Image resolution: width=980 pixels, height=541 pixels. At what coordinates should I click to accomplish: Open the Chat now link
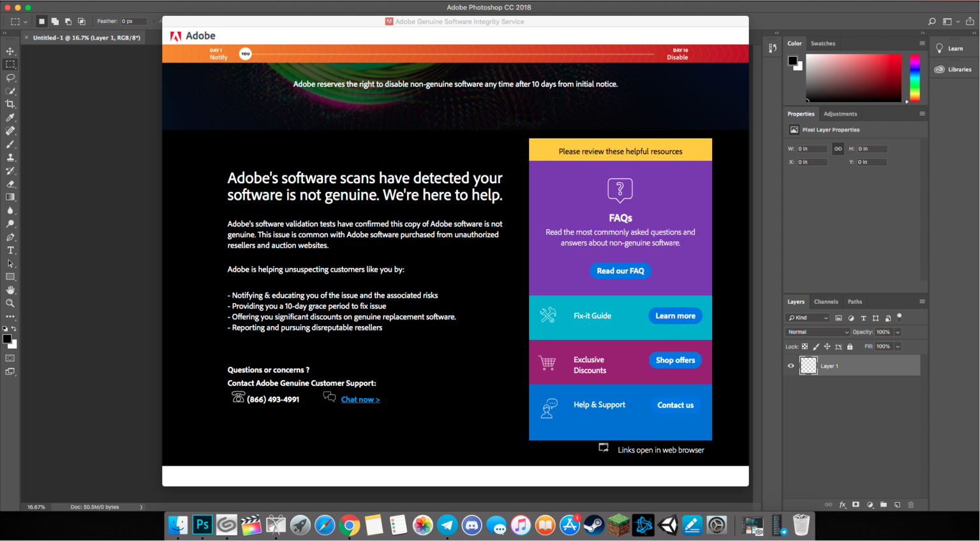360,400
